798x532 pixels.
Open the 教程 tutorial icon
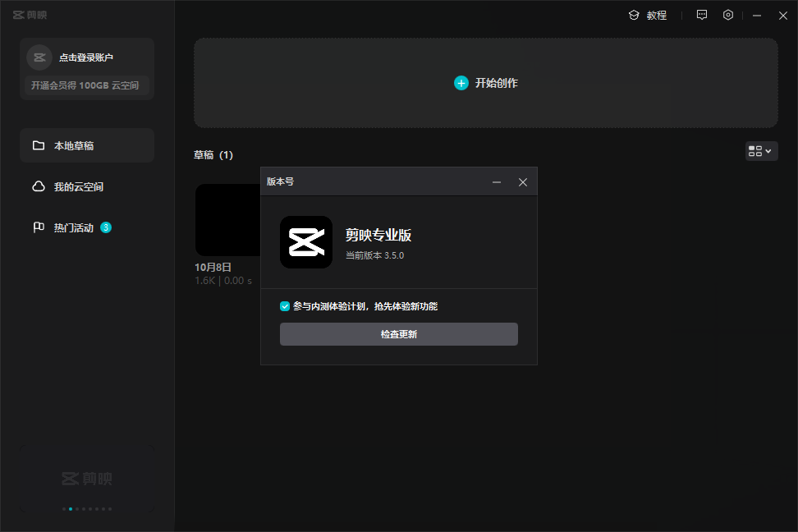click(x=634, y=15)
